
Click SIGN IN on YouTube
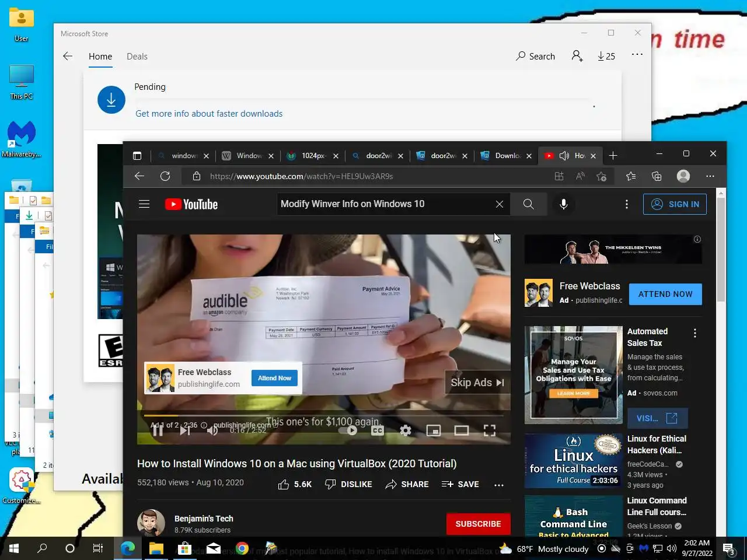coord(675,204)
